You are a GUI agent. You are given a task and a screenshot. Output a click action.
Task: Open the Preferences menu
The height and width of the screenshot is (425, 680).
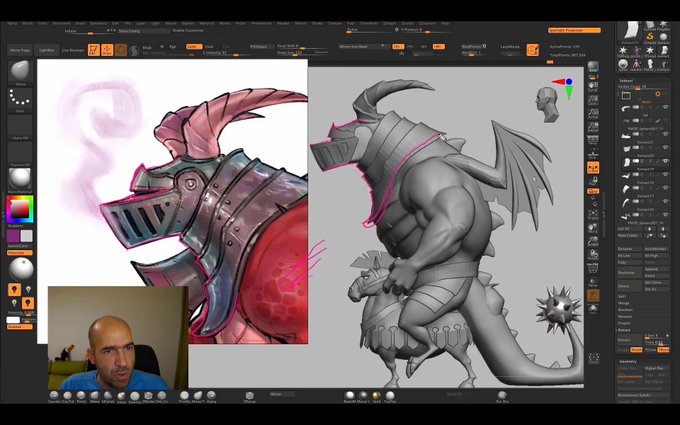tap(262, 23)
